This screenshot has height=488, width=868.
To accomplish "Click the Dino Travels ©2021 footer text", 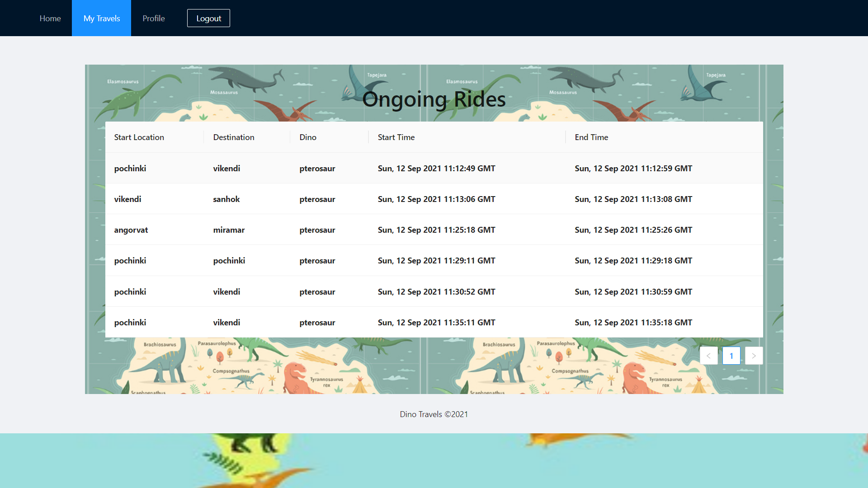I will coord(434,414).
